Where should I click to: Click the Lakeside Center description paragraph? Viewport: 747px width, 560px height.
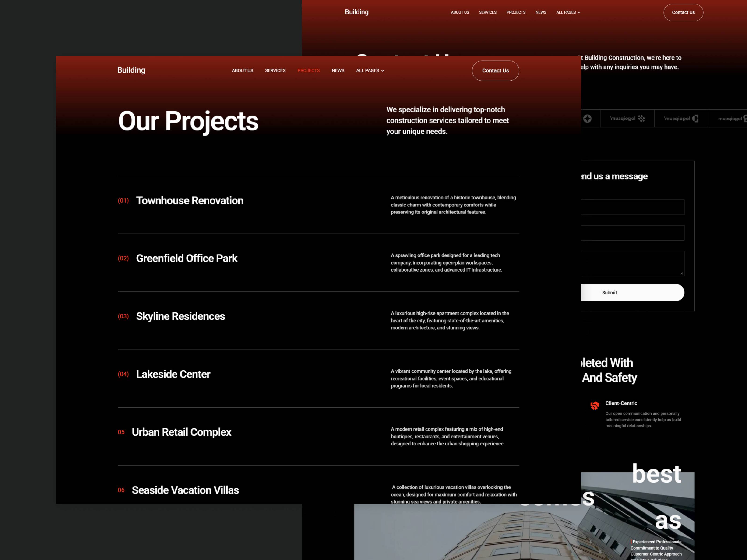pos(451,378)
